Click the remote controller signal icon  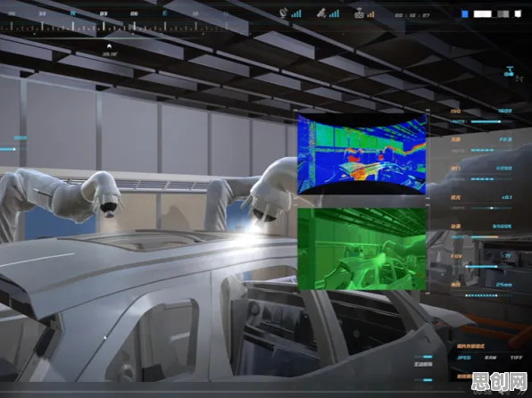(x=364, y=13)
